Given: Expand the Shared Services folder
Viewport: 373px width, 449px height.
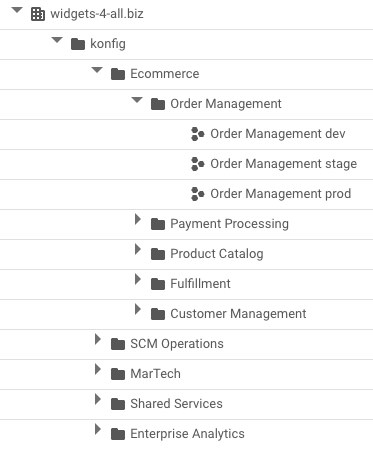Looking at the screenshot, I should point(98,399).
